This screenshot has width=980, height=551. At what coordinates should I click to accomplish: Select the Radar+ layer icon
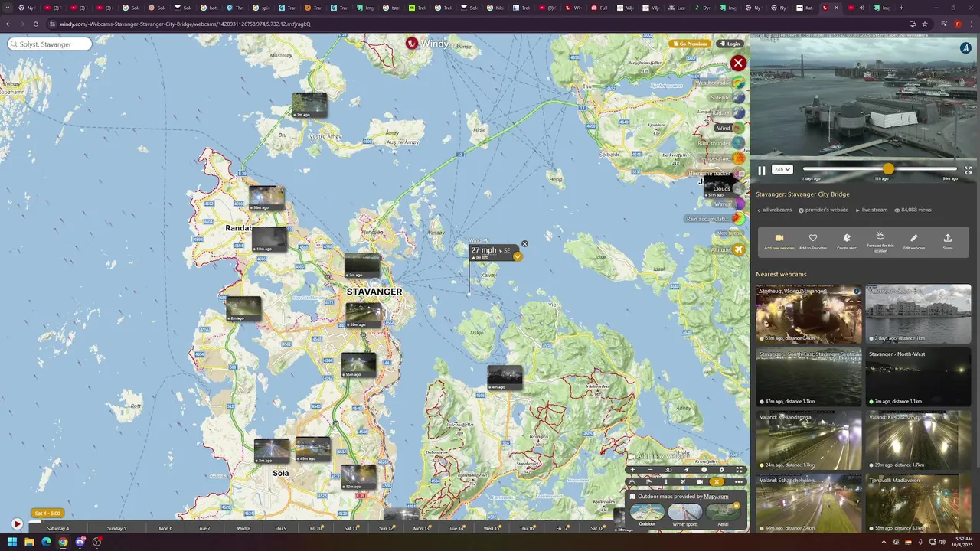point(738,113)
